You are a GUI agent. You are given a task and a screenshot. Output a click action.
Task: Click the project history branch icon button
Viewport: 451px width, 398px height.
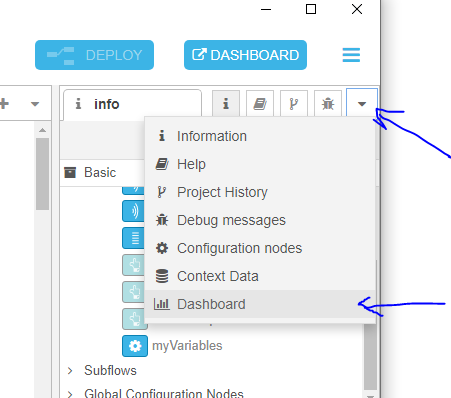coord(294,104)
